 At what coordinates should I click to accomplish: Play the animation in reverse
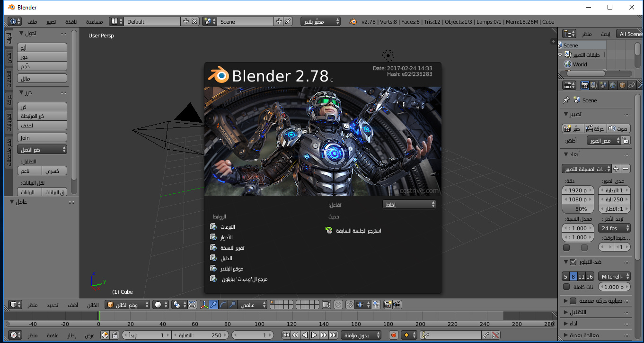click(305, 335)
